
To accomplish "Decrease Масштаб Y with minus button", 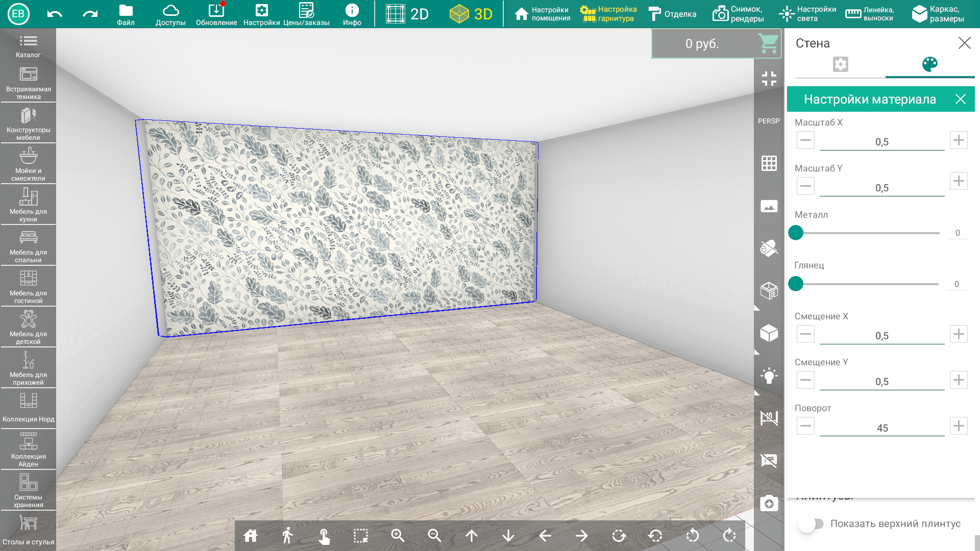I will (805, 186).
